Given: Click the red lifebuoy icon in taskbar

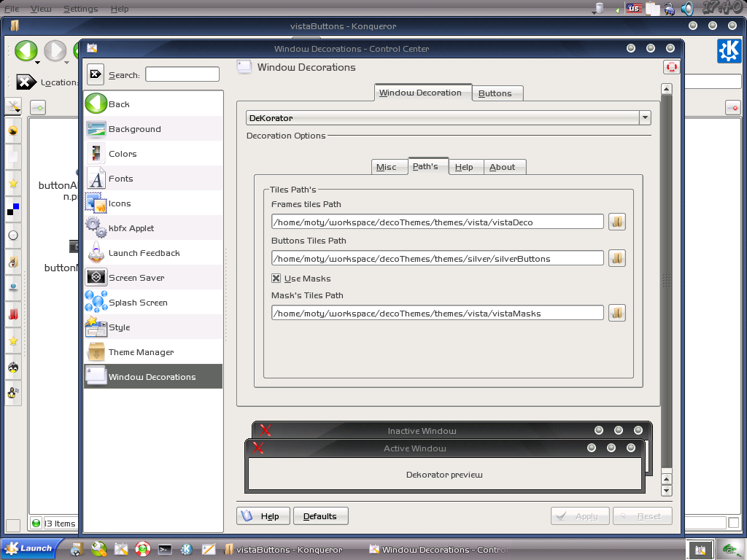Looking at the screenshot, I should (142, 549).
